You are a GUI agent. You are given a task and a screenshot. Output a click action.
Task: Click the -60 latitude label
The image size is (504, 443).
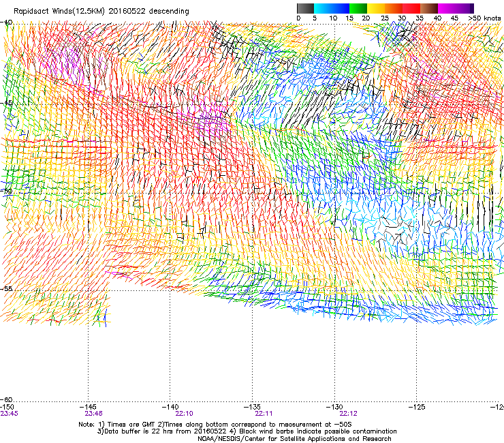(x=6, y=399)
